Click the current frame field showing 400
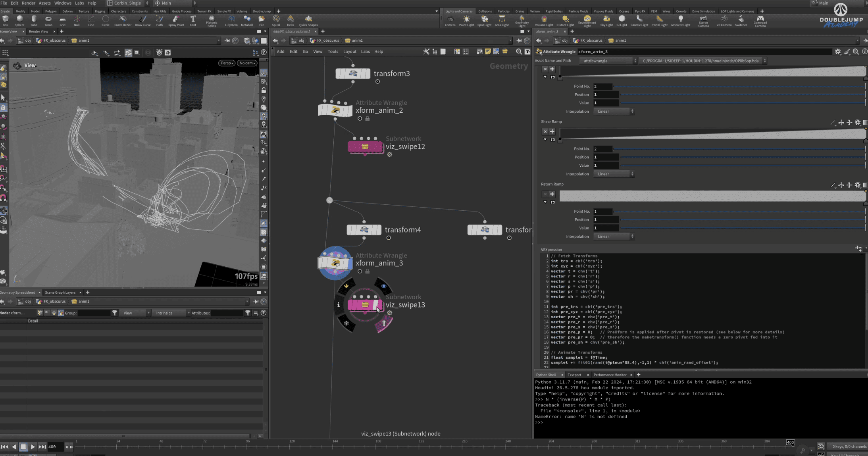Image resolution: width=868 pixels, height=456 pixels. 55,447
